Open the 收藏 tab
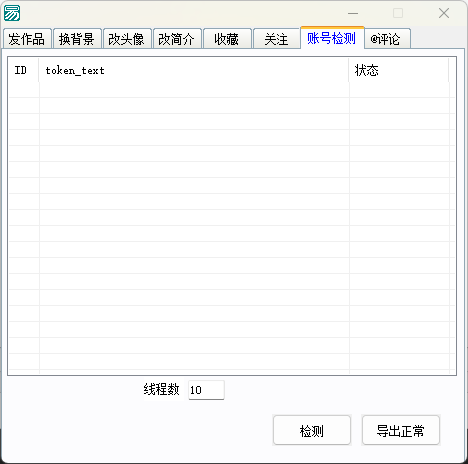This screenshot has width=468, height=464. click(x=227, y=39)
